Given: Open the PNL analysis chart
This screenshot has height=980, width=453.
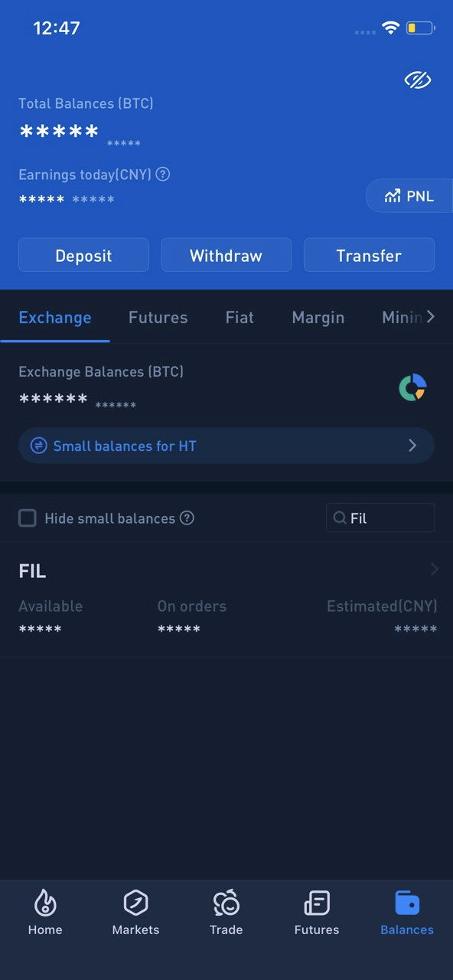Looking at the screenshot, I should click(x=409, y=196).
